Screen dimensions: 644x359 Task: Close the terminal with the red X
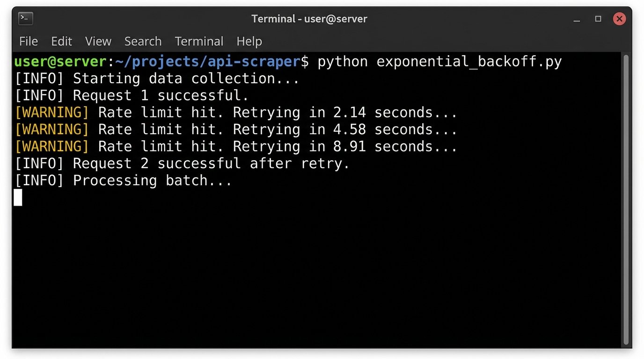pos(619,19)
